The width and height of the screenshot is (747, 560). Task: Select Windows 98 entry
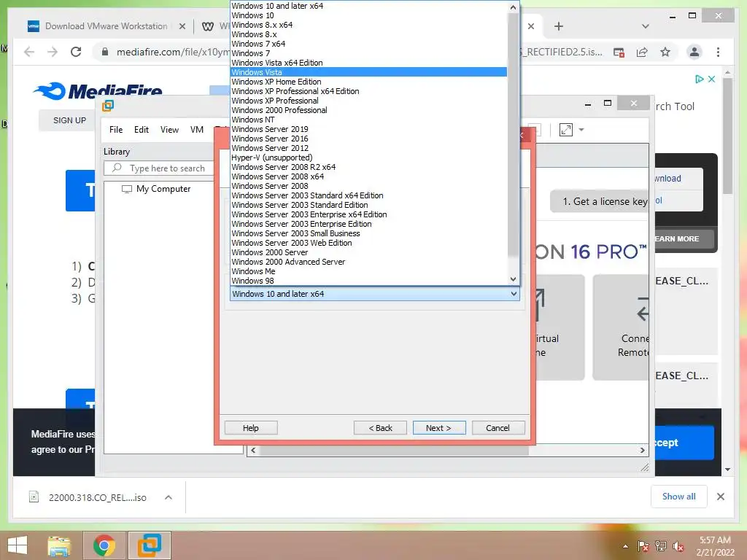[368, 281]
